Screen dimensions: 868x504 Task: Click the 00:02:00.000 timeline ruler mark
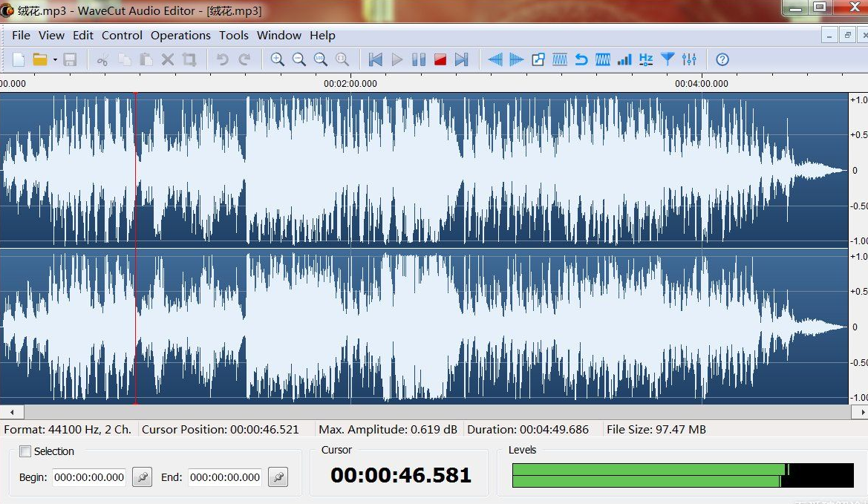pyautogui.click(x=350, y=84)
